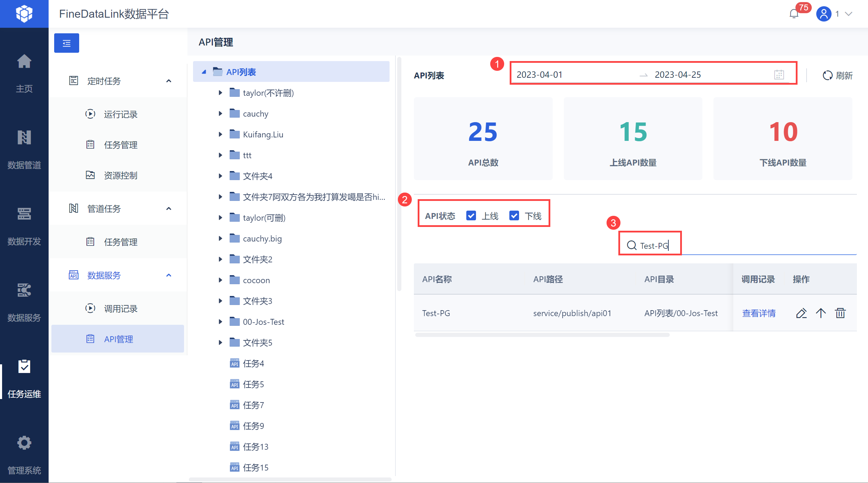Collapse the 数据服务 menu section
Screen dimensions: 868x483
click(x=169, y=275)
